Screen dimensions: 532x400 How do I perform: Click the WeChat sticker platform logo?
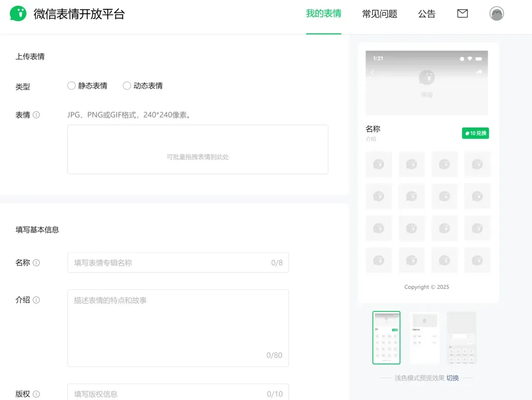coord(18,14)
